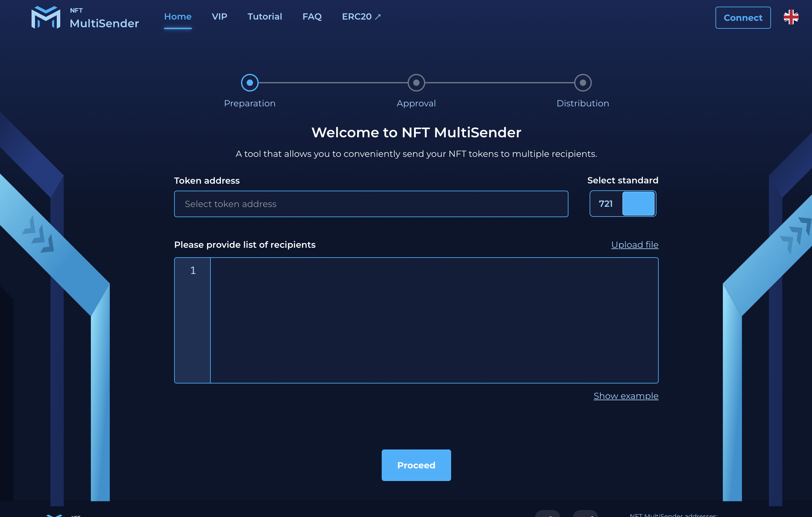Focus the recipients list text area

(434, 320)
